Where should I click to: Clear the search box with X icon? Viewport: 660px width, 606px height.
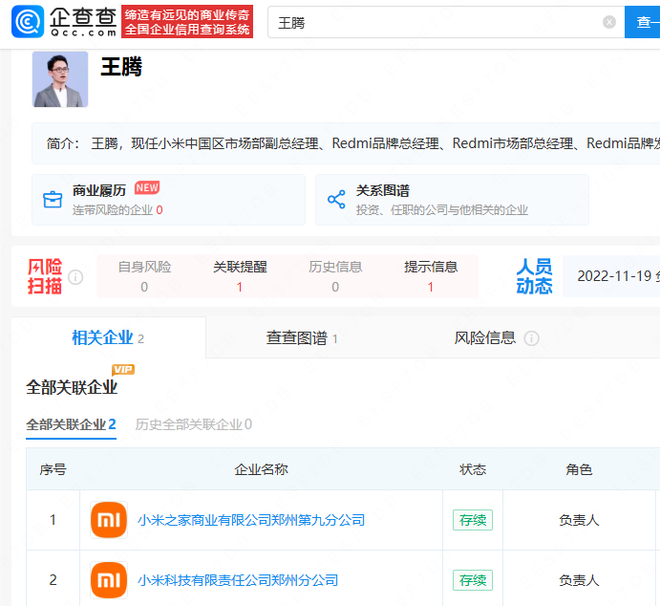(x=609, y=22)
